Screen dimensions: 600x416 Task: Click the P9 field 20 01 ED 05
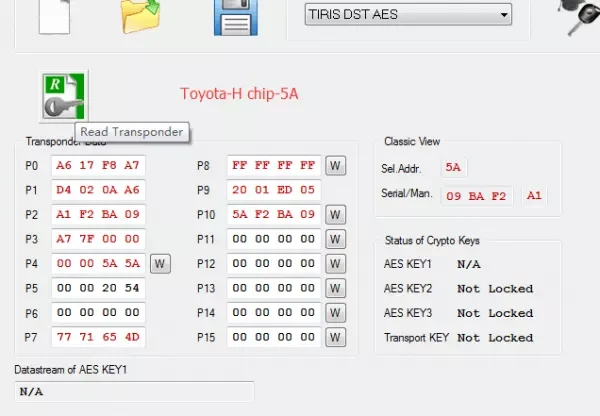click(x=274, y=190)
